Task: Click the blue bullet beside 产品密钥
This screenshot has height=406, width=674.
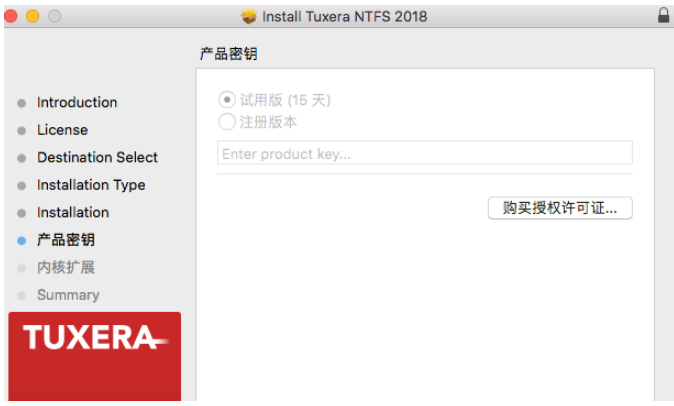Action: 22,240
